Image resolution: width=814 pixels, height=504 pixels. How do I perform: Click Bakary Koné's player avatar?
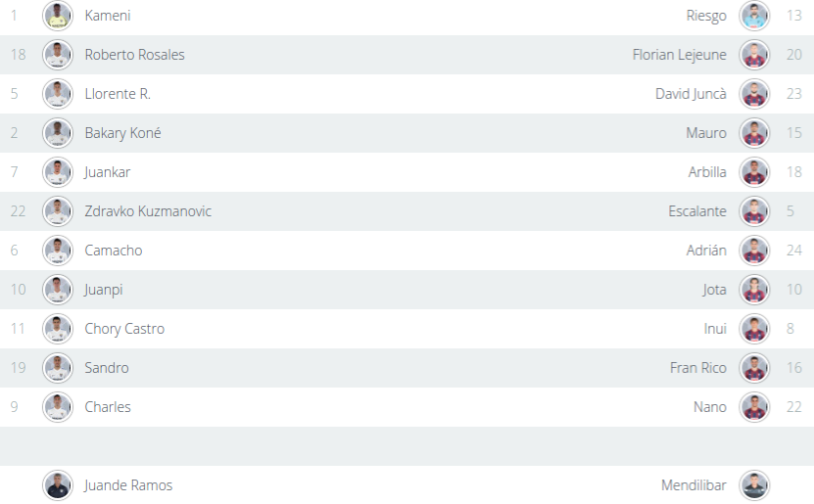[58, 133]
